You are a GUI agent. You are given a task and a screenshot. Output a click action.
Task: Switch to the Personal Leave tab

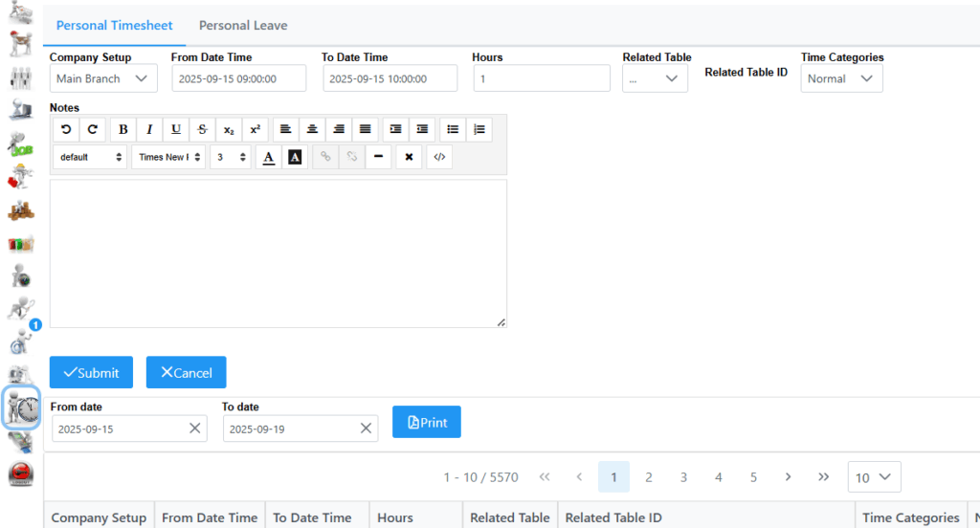[x=243, y=26]
